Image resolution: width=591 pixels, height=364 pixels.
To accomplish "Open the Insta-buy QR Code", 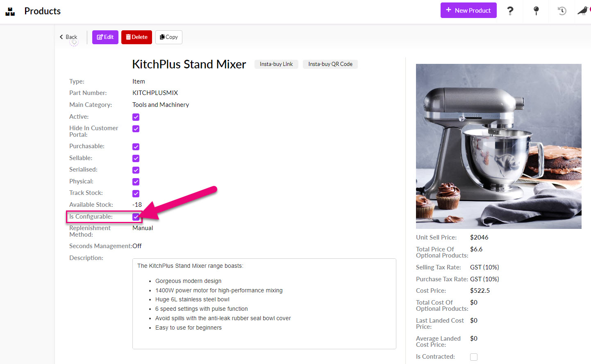I will point(330,64).
